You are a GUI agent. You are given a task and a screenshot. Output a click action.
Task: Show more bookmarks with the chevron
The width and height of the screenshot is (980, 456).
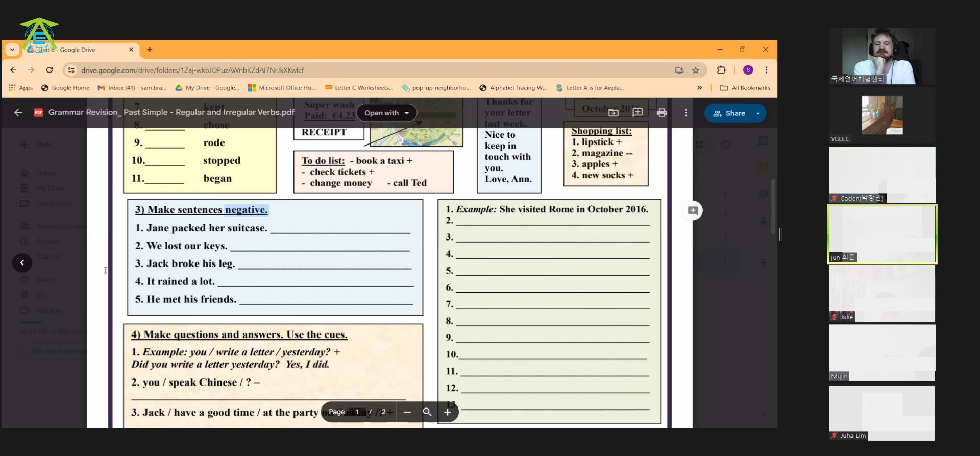[x=699, y=88]
